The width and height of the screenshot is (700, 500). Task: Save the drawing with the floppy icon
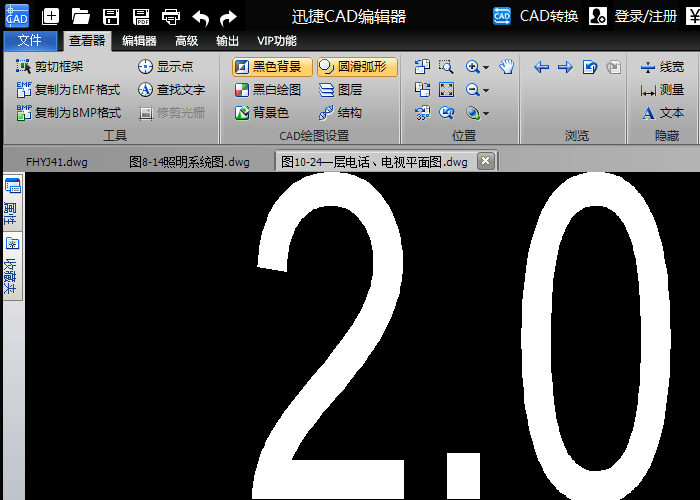click(x=111, y=17)
